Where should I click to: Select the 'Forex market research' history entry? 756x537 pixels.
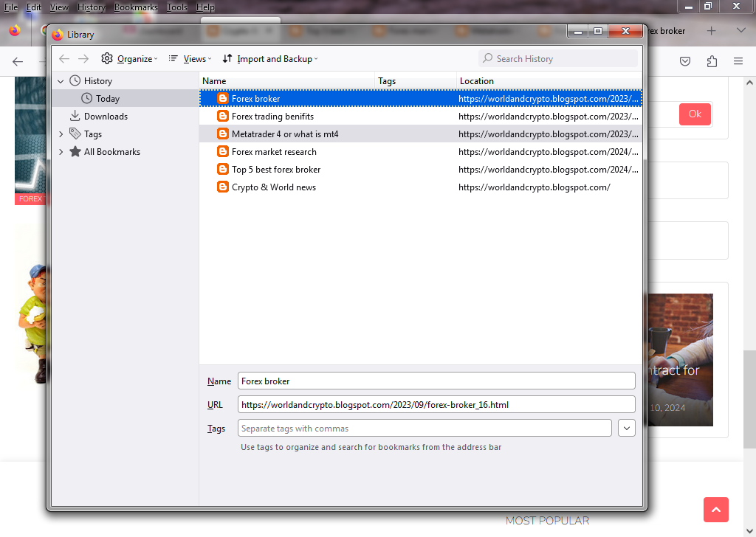pyautogui.click(x=420, y=152)
